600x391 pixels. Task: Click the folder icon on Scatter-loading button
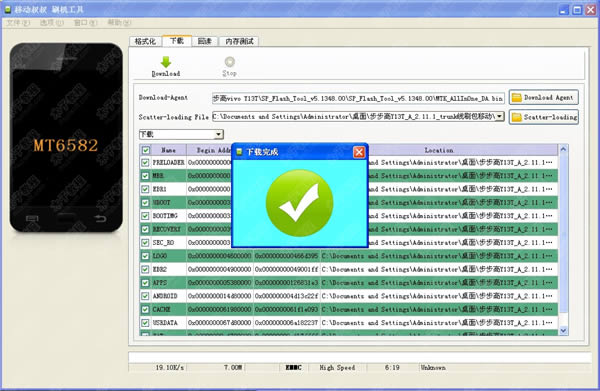click(x=517, y=117)
